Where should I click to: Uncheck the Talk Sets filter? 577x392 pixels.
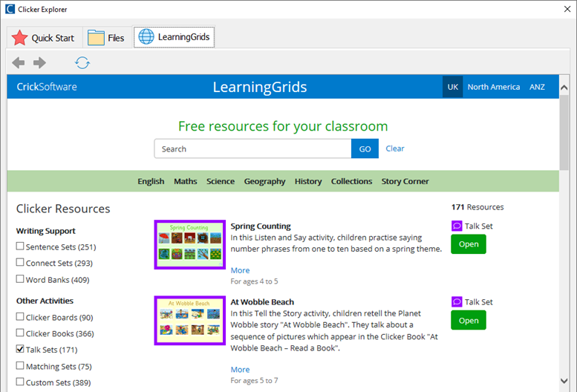point(20,350)
